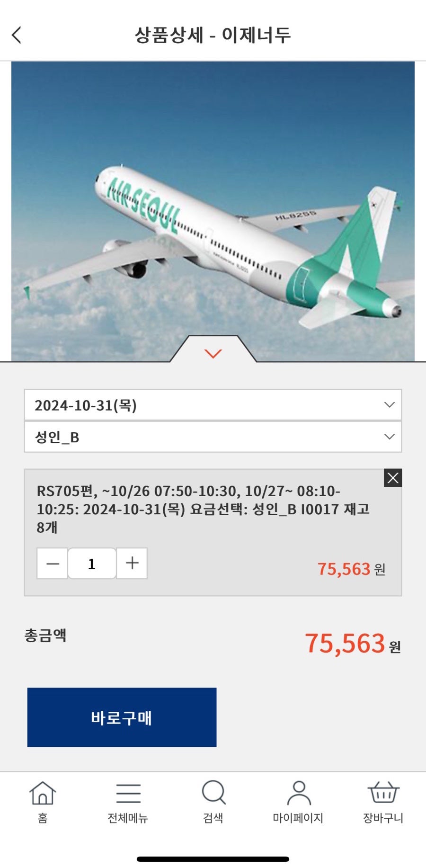Viewport: 426px width, 868px height.
Task: Collapse the option panel with red chevron
Action: point(213,353)
